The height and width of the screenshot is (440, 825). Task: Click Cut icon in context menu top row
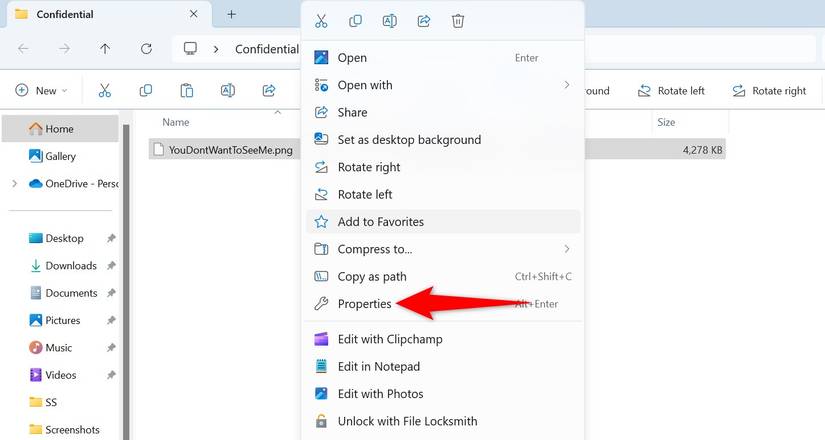coord(321,21)
